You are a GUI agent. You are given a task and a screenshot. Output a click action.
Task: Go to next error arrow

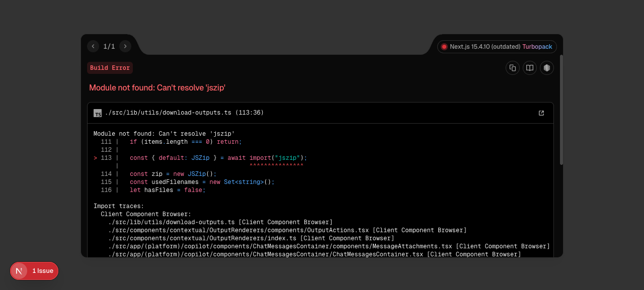125,46
